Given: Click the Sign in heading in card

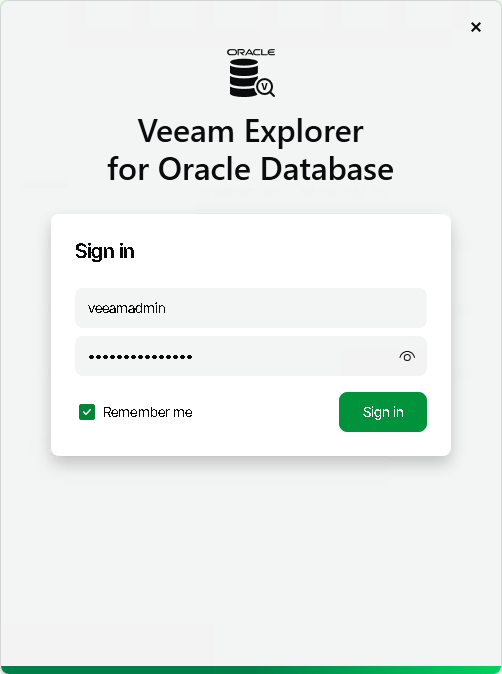Looking at the screenshot, I should coord(104,251).
